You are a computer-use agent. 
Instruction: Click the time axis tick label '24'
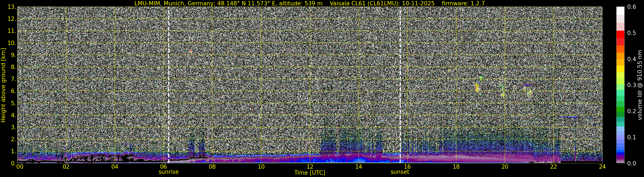point(602,167)
